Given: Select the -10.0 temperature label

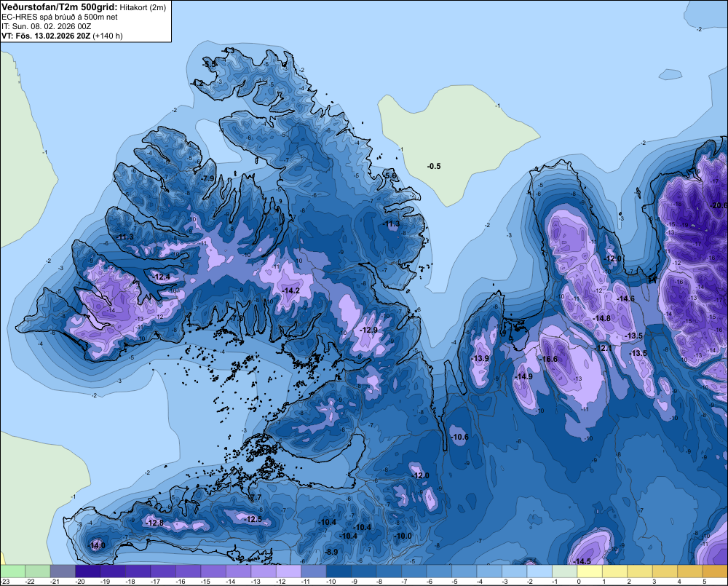Looking at the screenshot, I should point(403,536).
